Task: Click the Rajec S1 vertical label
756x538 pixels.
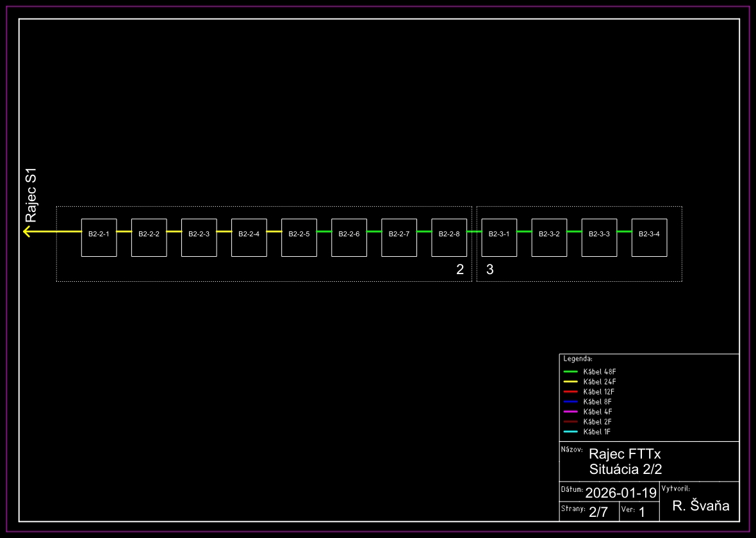Action: (31, 195)
